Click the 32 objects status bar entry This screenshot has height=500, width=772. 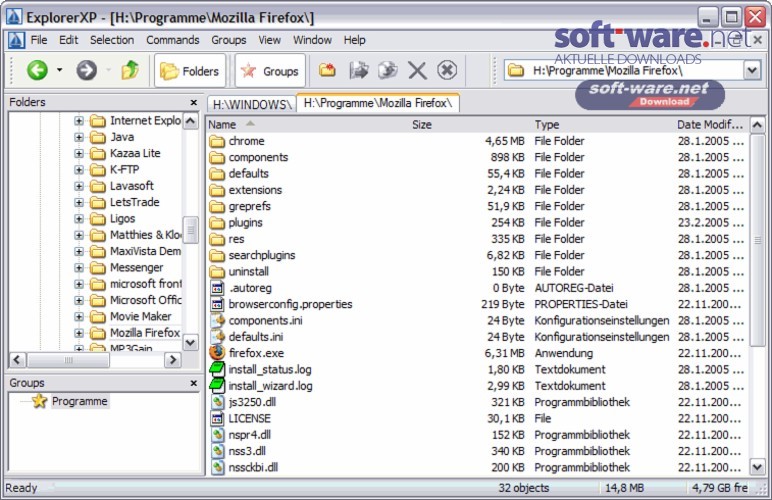pyautogui.click(x=523, y=488)
